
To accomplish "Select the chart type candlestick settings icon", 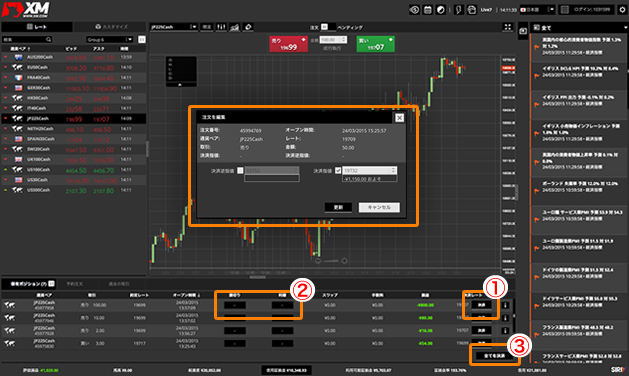I will 221,27.
